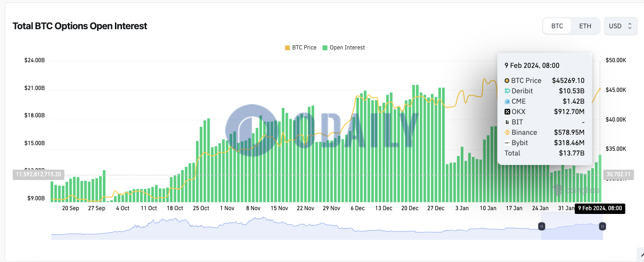Click the tooltip date 9 Feb 2024, 08:00
The width and height of the screenshot is (644, 262).
(532, 65)
